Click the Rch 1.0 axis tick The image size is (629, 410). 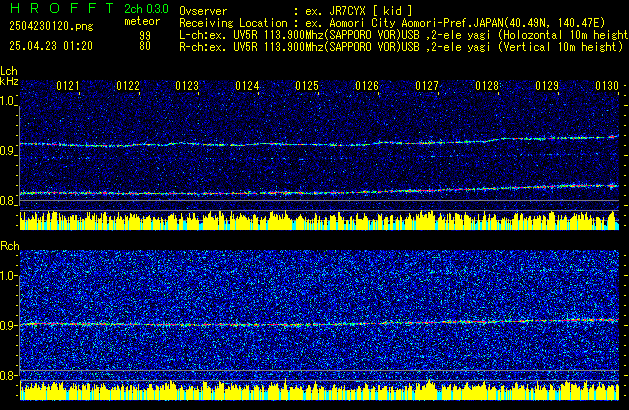tap(8, 276)
